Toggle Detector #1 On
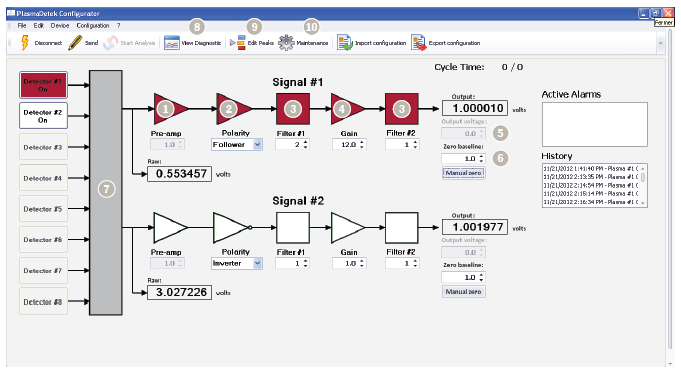 pyautogui.click(x=43, y=85)
